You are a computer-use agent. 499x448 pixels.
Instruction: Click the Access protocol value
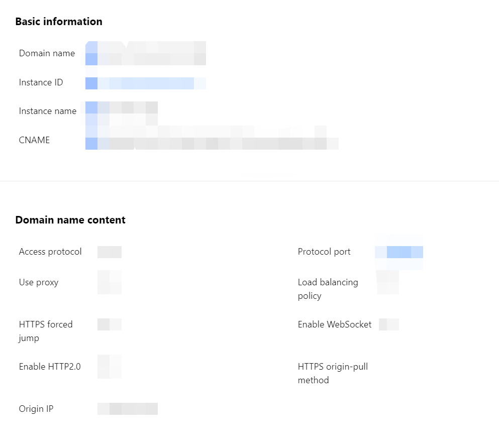pos(110,252)
